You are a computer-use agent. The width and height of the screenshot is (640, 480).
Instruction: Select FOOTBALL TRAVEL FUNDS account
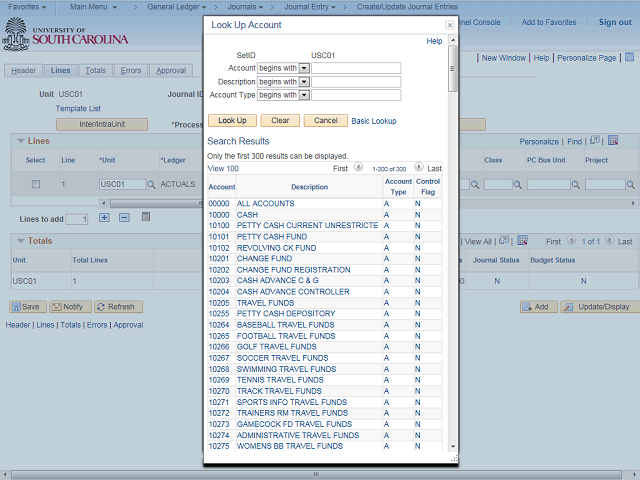tap(286, 336)
